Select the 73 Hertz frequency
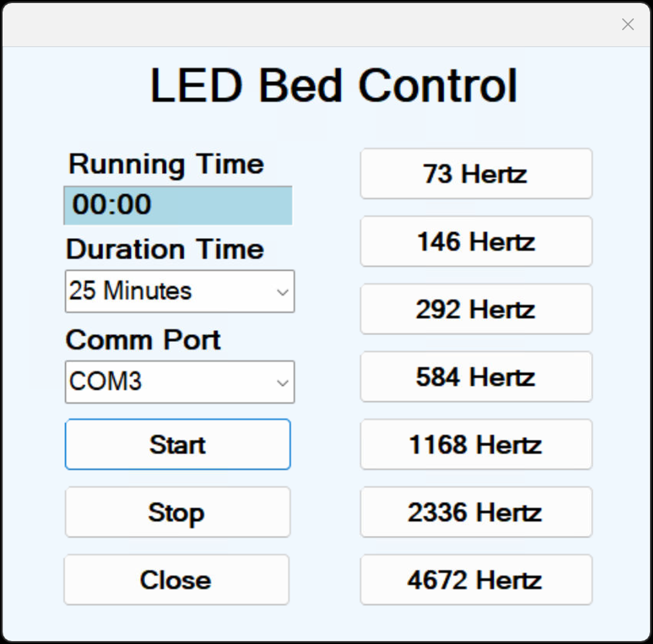Viewport: 653px width, 644px height. 476,174
